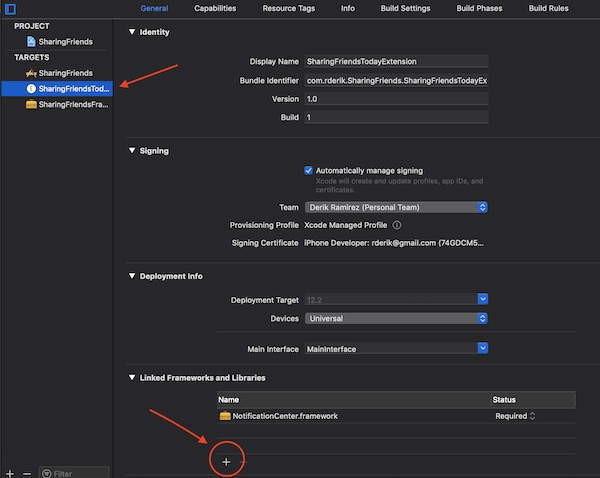Click the Status column header

[533, 400]
